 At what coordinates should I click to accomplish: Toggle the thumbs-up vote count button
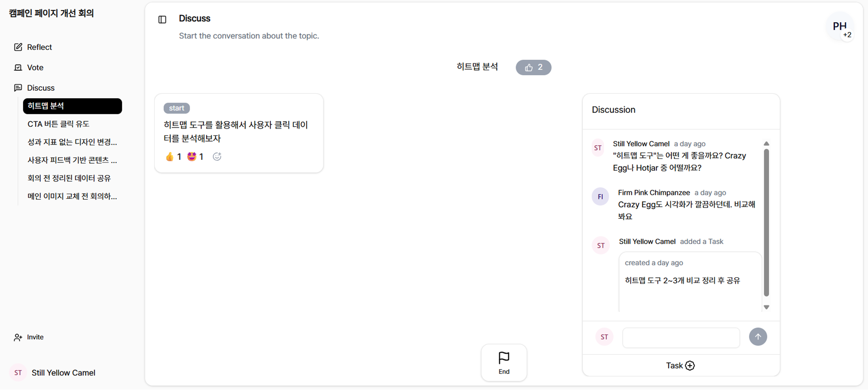pos(533,67)
